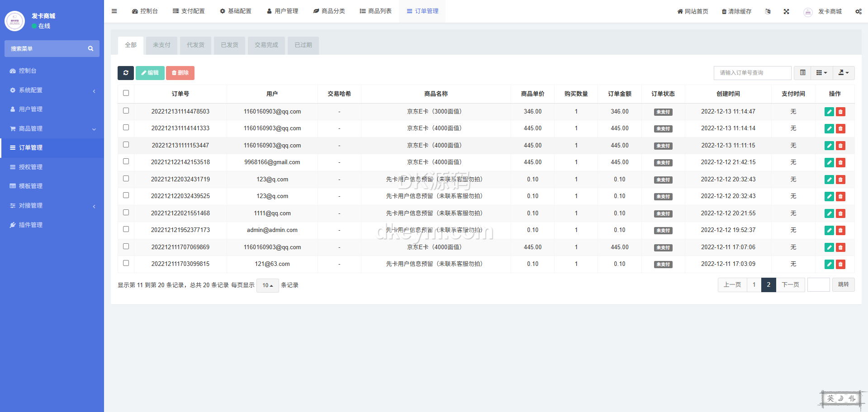Open the columns visibility dropdown
This screenshot has width=868, height=412.
(x=821, y=73)
